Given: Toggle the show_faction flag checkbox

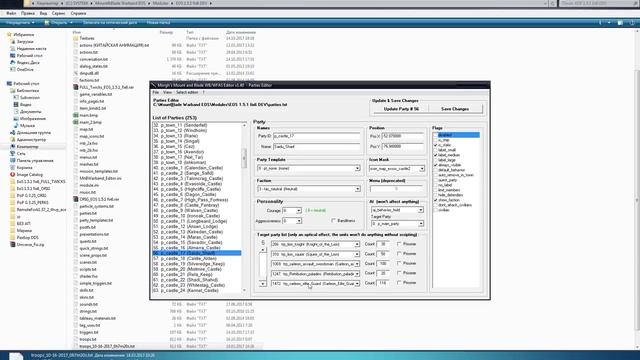Looking at the screenshot, I should coord(436,200).
